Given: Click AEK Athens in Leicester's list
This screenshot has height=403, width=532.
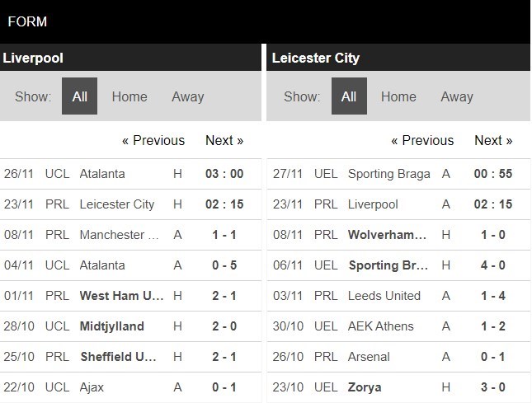Looking at the screenshot, I should pyautogui.click(x=381, y=326).
